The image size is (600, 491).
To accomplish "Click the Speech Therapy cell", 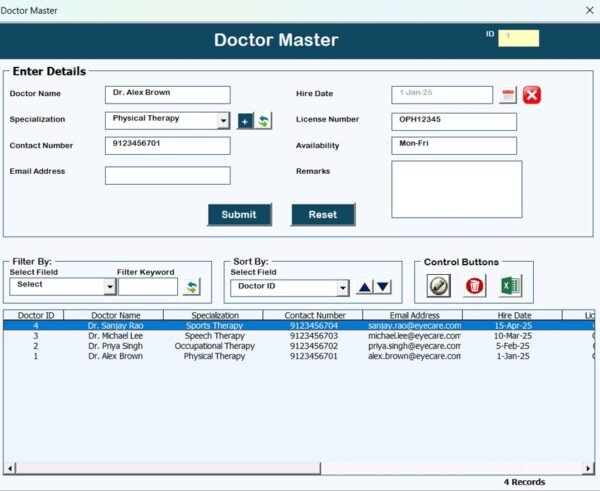I will point(215,336).
